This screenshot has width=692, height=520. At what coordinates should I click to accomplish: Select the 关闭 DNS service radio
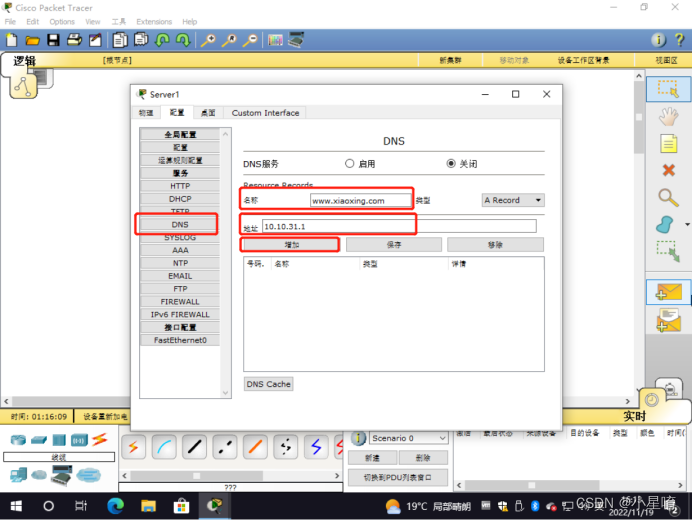point(451,164)
